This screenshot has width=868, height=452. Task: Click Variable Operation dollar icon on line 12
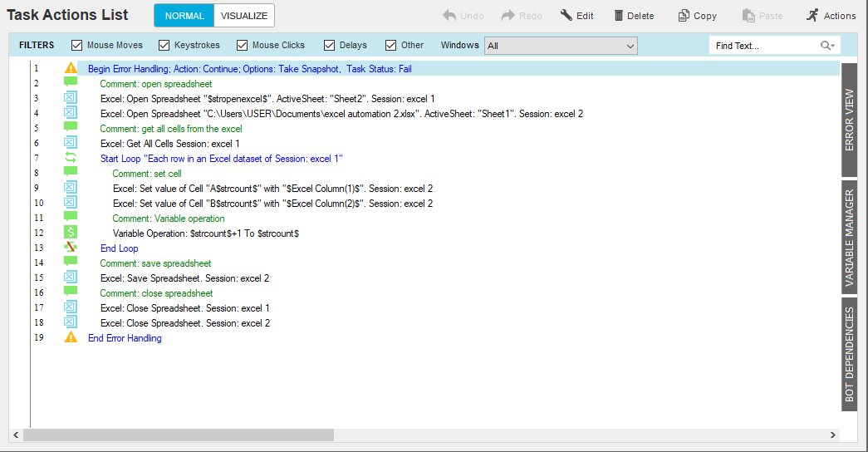tap(71, 233)
